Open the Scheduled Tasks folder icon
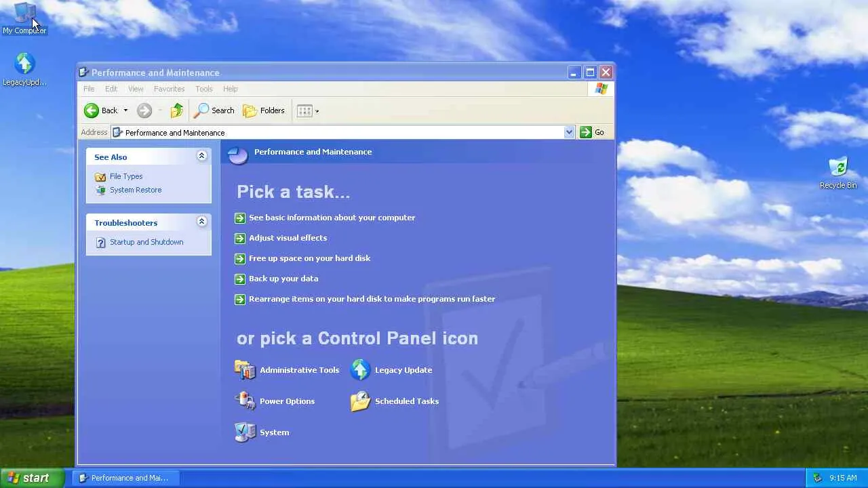868x488 pixels. (360, 401)
